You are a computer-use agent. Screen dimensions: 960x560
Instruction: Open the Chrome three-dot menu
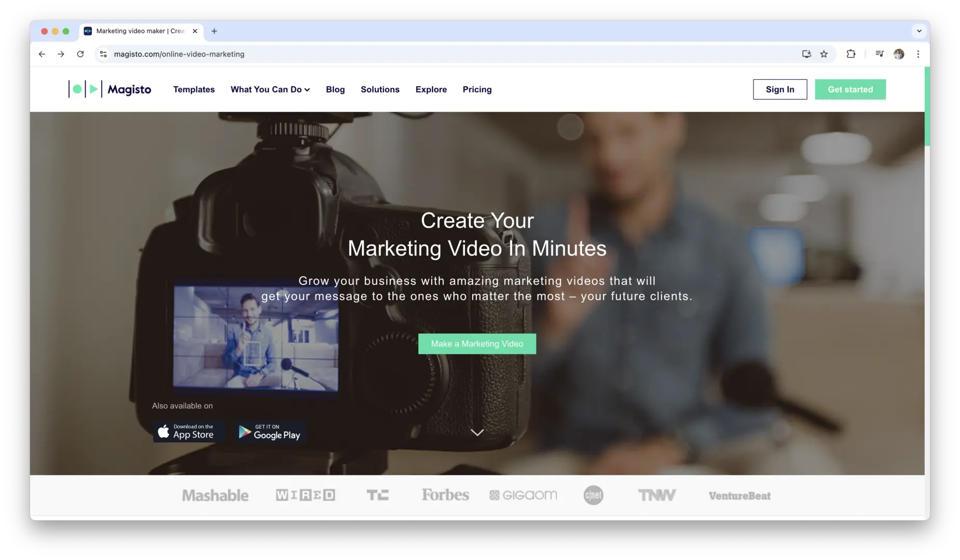tap(918, 54)
